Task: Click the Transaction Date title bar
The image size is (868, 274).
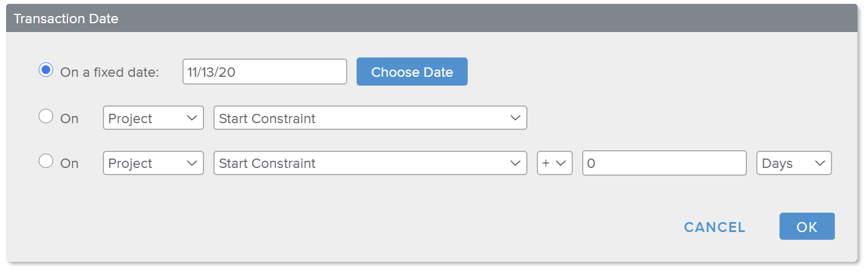Action: [431, 19]
